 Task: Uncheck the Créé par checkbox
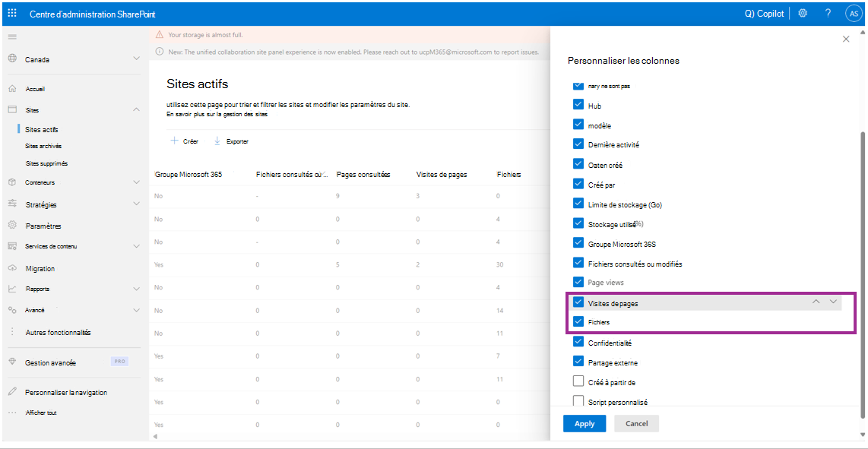pyautogui.click(x=578, y=183)
